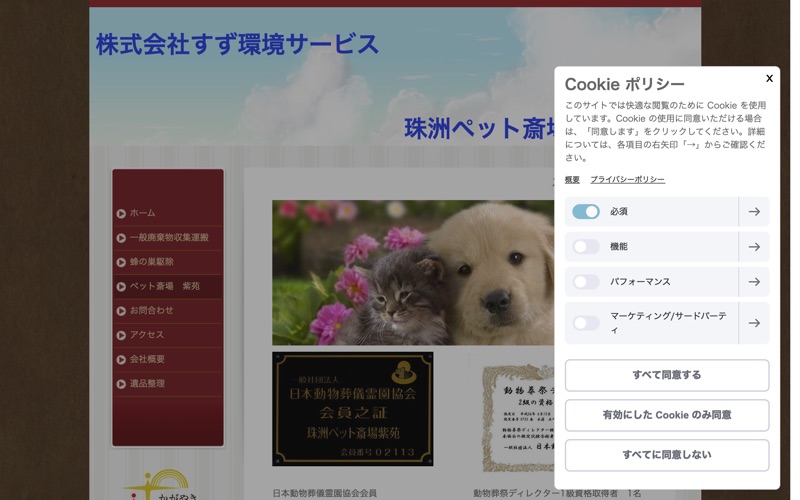Expand パフォーマンス details with arrow

[x=754, y=282]
